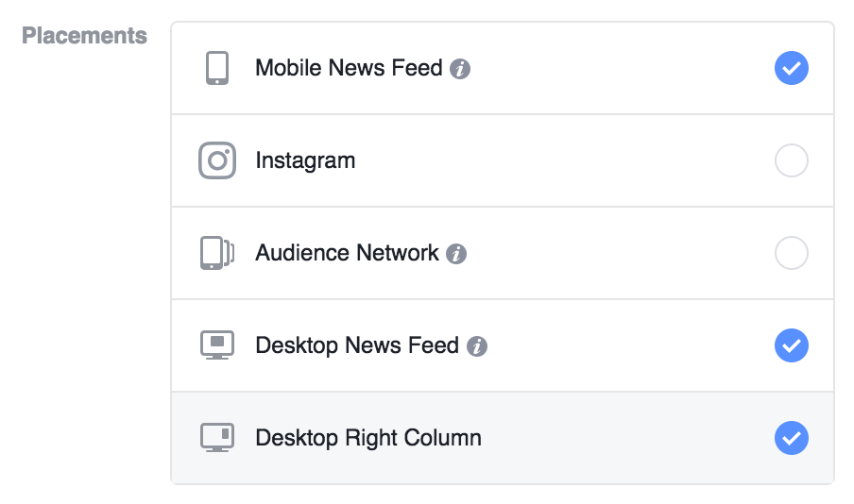Click the mobile phone icon for Mobile News Feed
The image size is (854, 504).
click(216, 68)
